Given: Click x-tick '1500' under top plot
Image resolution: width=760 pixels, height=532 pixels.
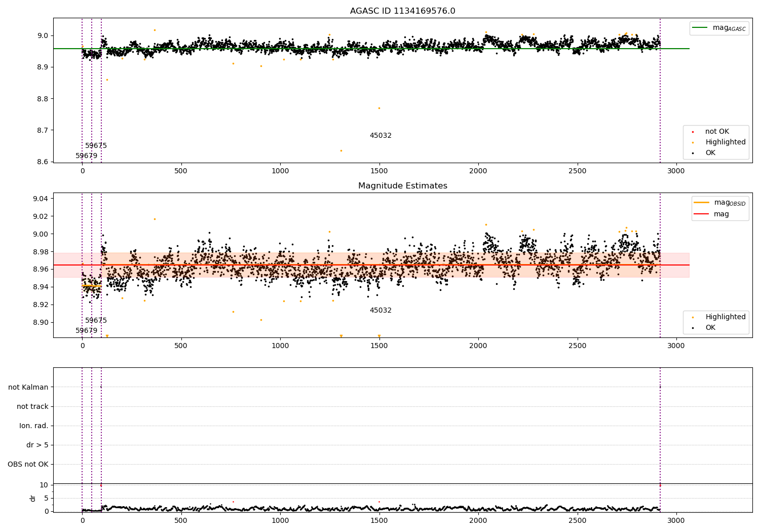Looking at the screenshot, I should click(x=379, y=171).
